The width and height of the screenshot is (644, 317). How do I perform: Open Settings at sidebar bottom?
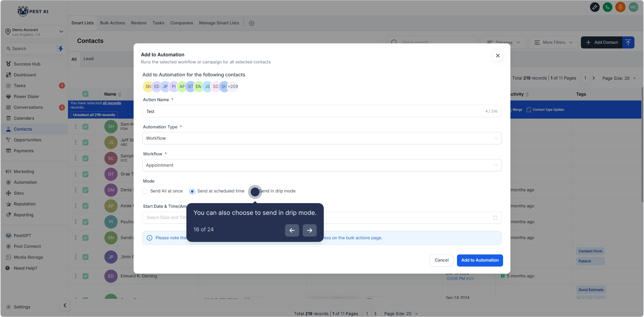[22, 307]
